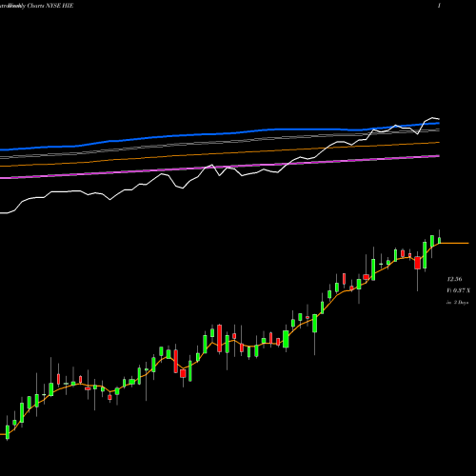Click the 'Charts NYSE HIE' title text
476x476 pixels.
(x=50, y=6)
